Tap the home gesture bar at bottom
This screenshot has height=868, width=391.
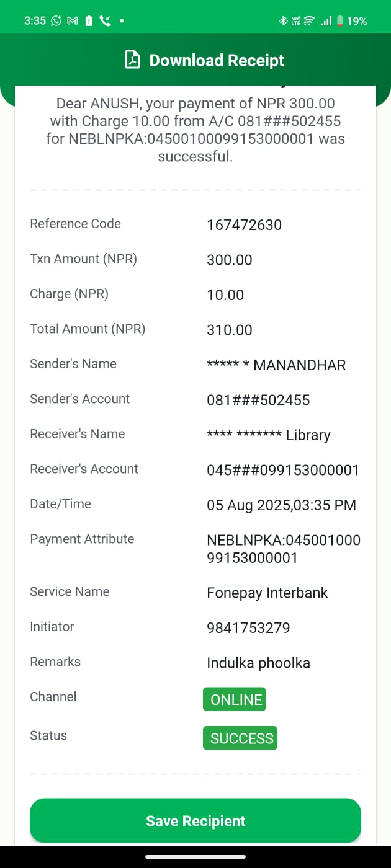[195, 857]
